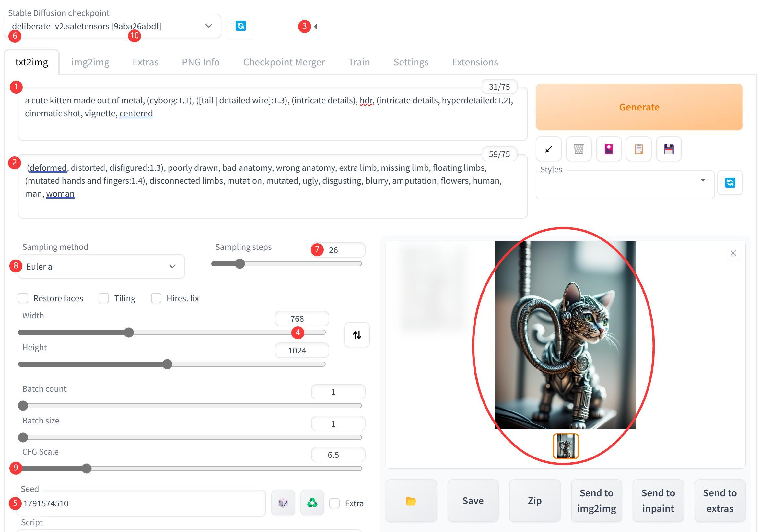Refresh the Styles list
The height and width of the screenshot is (532, 760).
pos(730,183)
